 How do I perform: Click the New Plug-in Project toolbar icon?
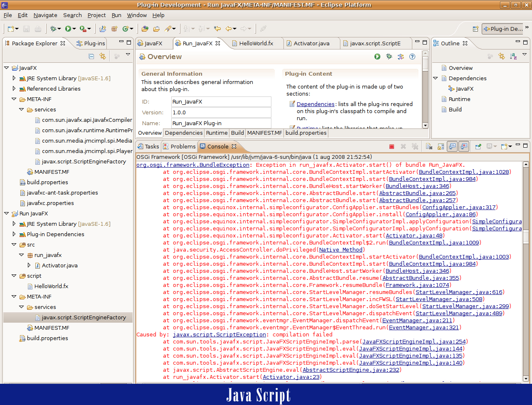pyautogui.click(x=103, y=29)
